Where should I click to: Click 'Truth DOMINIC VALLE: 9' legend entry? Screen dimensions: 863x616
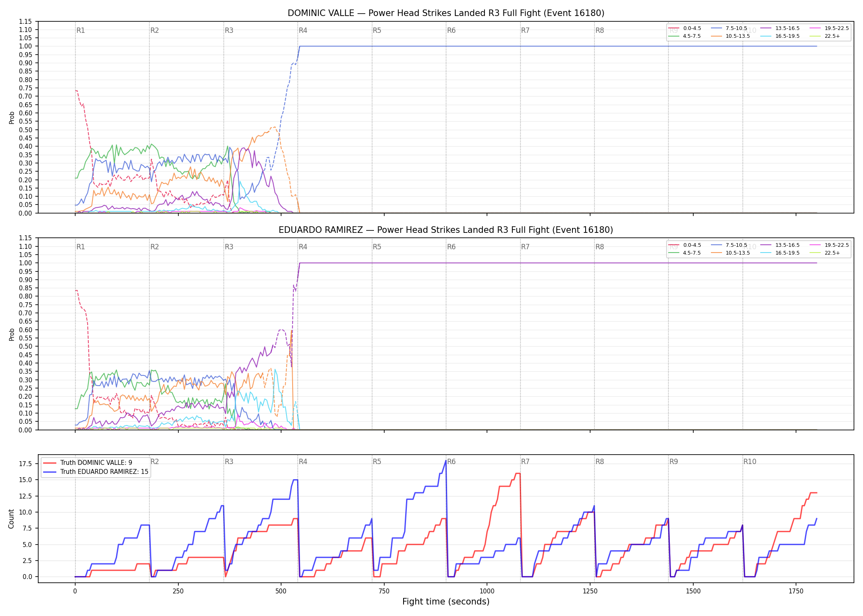[88, 463]
